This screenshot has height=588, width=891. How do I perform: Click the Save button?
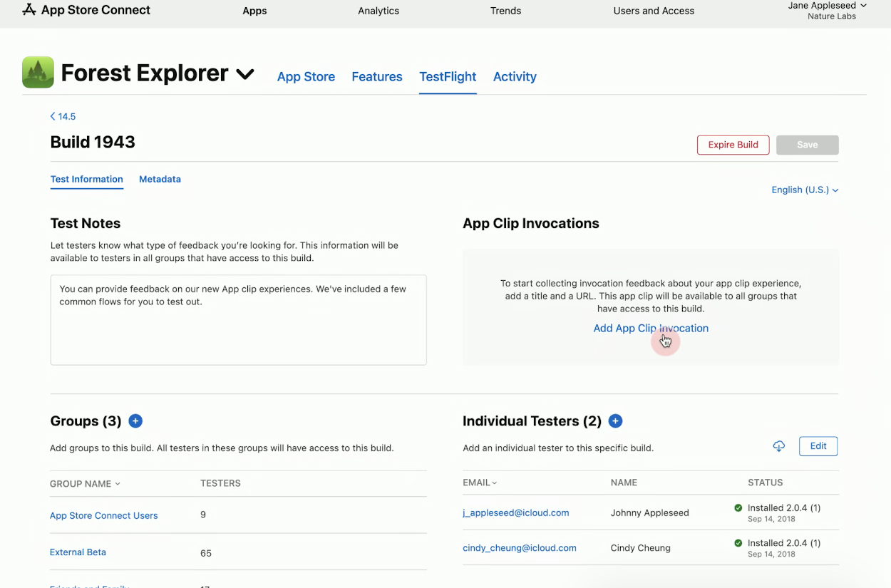(x=808, y=145)
